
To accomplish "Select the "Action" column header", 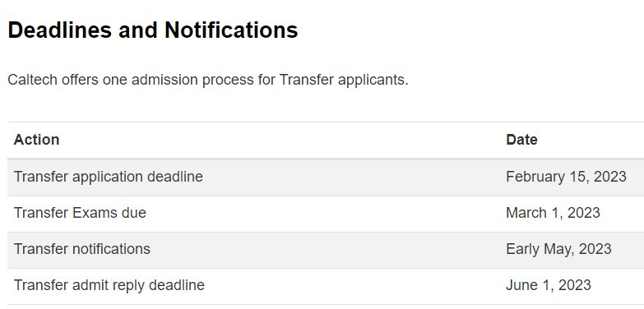I will 36,140.
